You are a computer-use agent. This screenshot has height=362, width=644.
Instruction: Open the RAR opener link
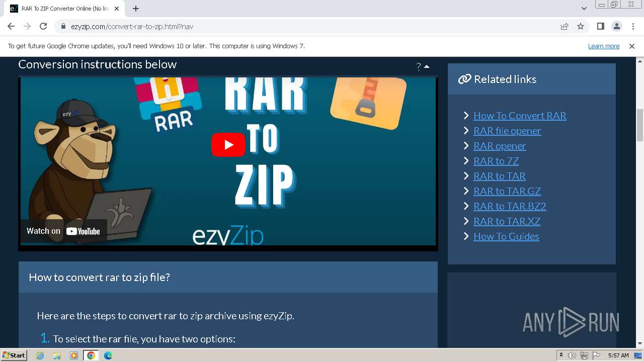point(500,146)
